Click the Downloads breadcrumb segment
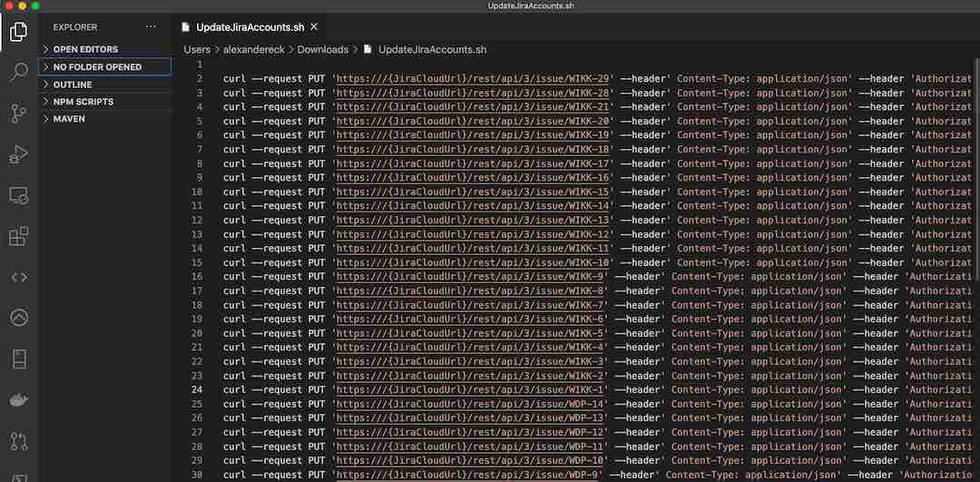980x482 pixels. pos(322,49)
